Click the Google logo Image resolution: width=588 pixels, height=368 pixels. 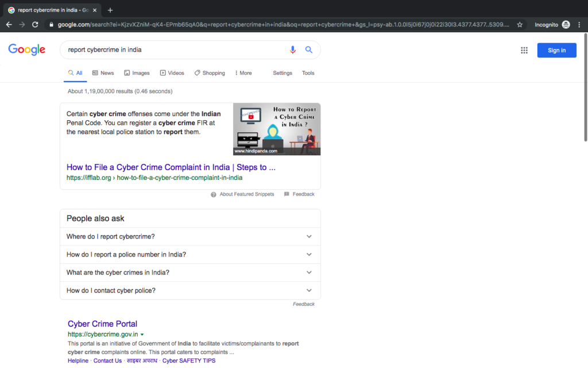[27, 49]
